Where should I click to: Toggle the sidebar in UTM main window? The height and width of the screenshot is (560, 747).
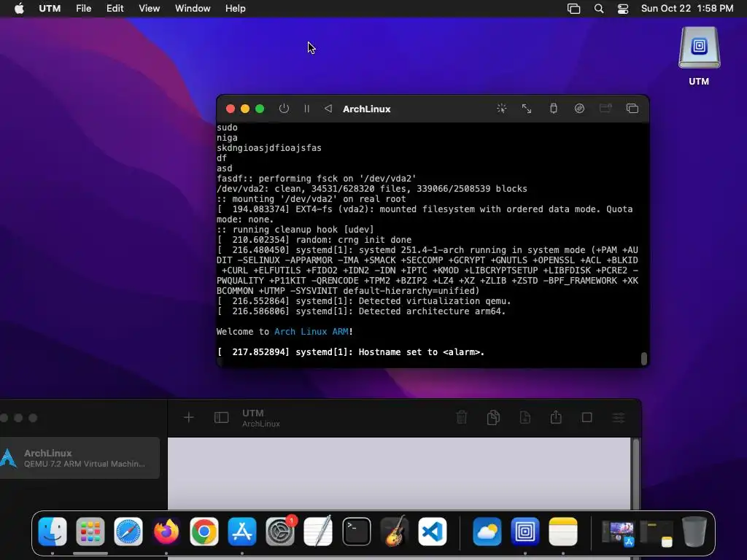pos(222,418)
